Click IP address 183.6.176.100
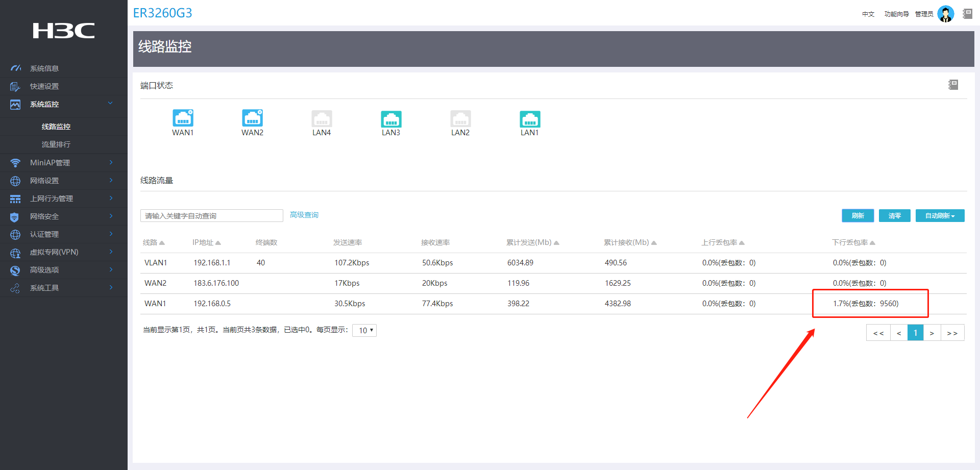This screenshot has height=470, width=980. (216, 283)
